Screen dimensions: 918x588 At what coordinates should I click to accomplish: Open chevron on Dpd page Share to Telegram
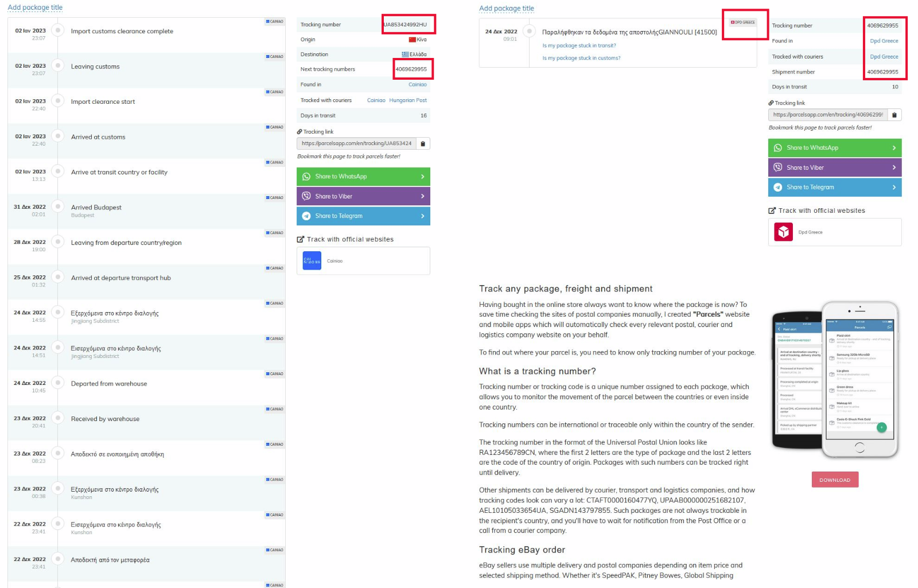click(894, 188)
